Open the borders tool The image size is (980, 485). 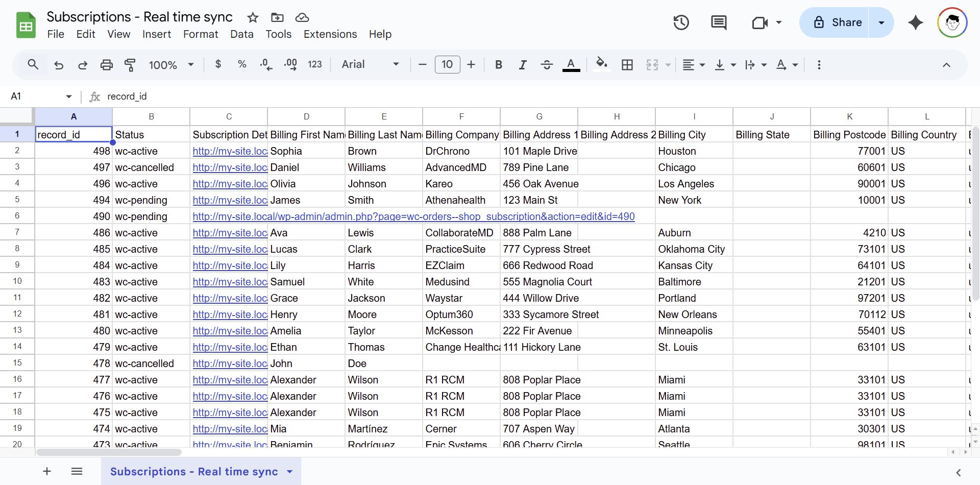pyautogui.click(x=627, y=65)
